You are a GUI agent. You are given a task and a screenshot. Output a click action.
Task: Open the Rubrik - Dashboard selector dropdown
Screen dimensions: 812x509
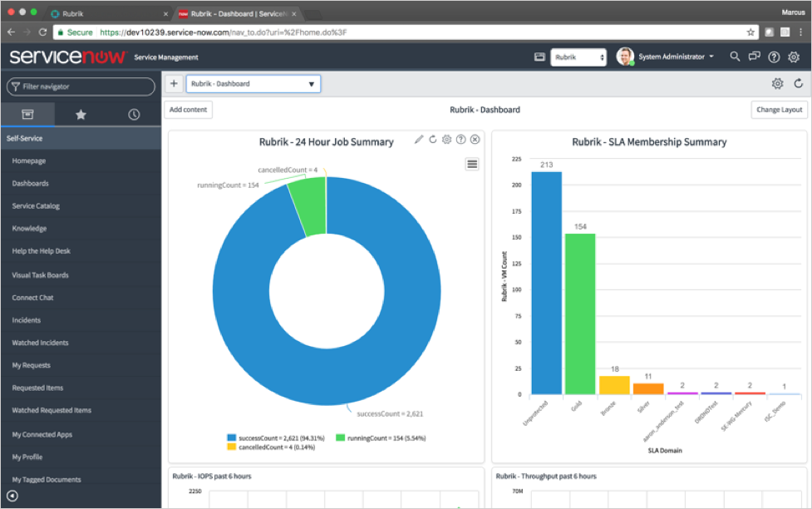point(253,84)
